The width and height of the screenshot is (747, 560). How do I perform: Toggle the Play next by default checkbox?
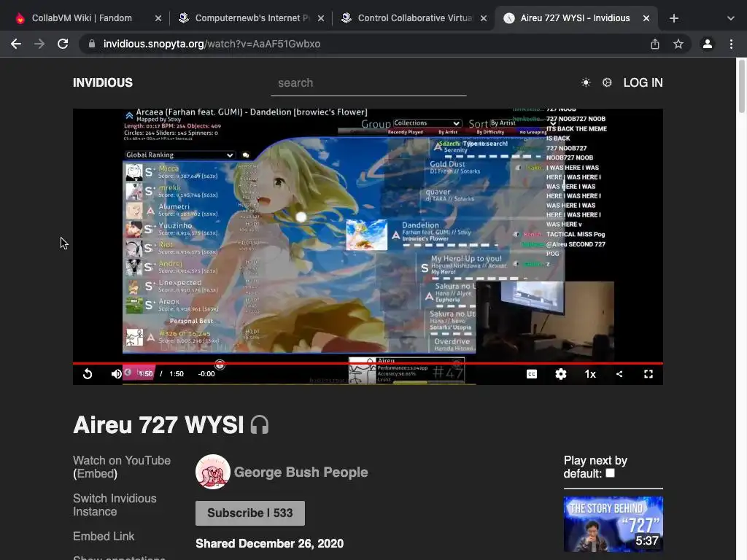(x=610, y=473)
